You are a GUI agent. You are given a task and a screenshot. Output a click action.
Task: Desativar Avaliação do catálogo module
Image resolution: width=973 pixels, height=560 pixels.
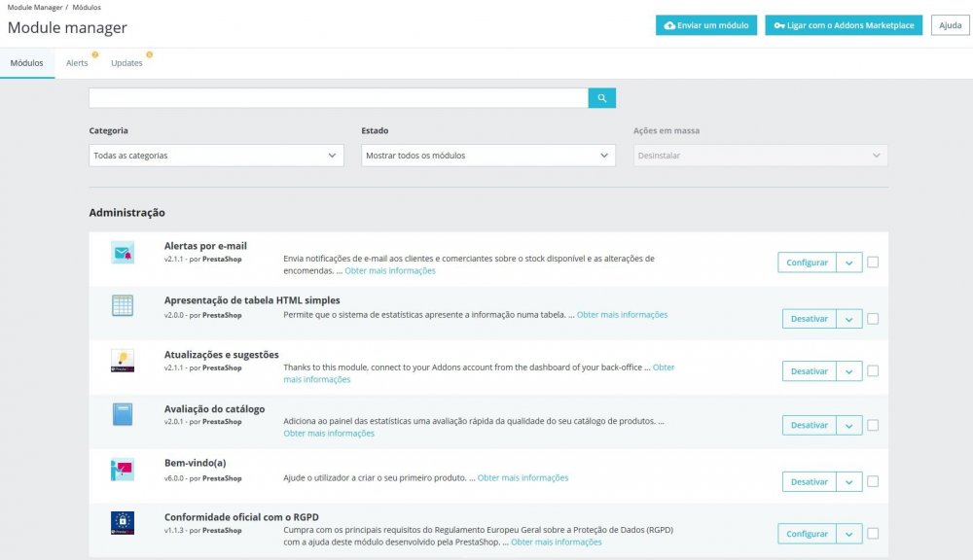(x=810, y=426)
